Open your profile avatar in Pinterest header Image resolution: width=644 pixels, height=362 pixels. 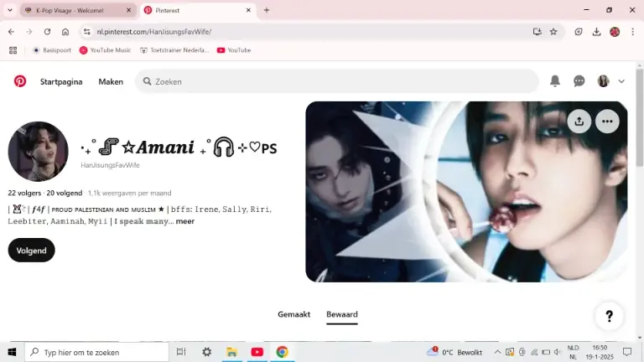point(604,81)
